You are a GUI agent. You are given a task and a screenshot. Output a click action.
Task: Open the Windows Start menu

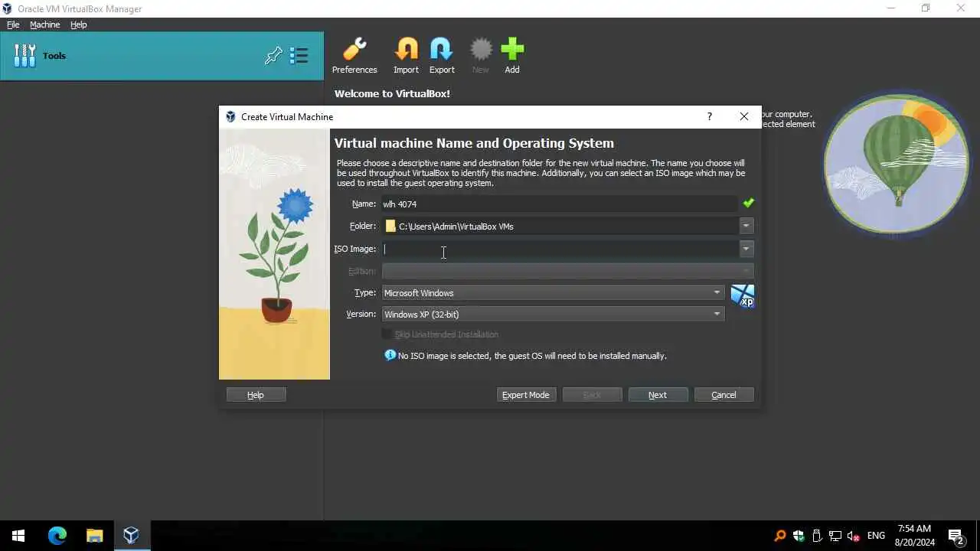(x=18, y=536)
